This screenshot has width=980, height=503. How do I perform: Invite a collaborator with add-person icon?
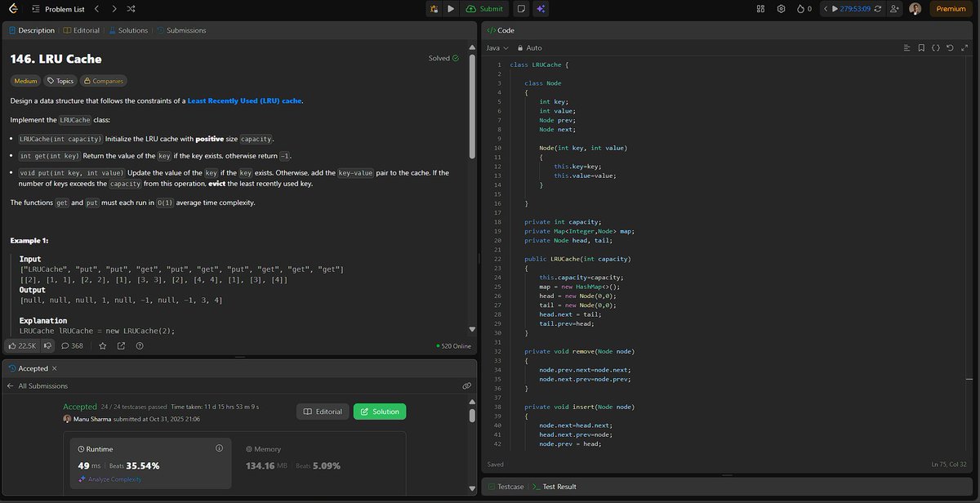[x=895, y=8]
